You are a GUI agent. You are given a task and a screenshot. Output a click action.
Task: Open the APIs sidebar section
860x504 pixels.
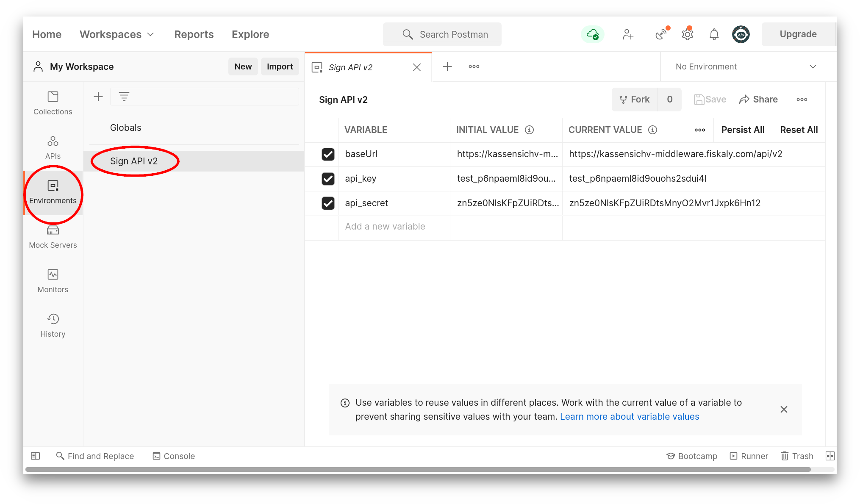click(x=53, y=147)
